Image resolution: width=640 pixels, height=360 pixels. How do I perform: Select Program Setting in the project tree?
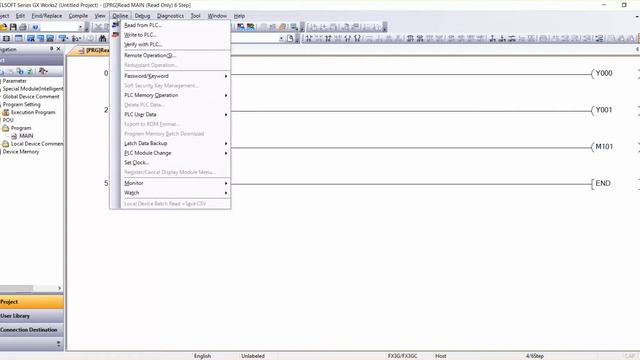tap(22, 104)
